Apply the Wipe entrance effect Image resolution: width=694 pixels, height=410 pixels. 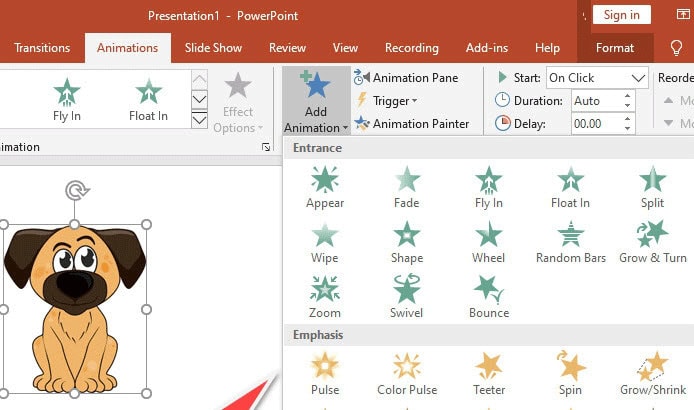pyautogui.click(x=325, y=243)
